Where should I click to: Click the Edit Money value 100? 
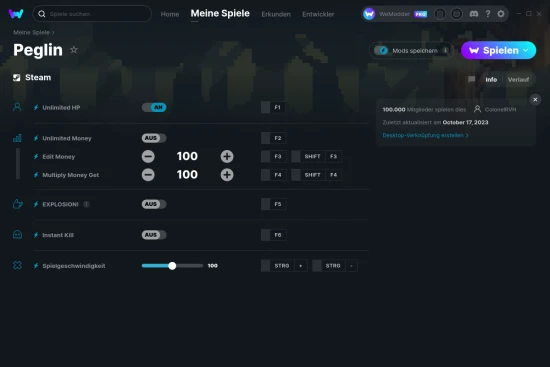click(187, 156)
